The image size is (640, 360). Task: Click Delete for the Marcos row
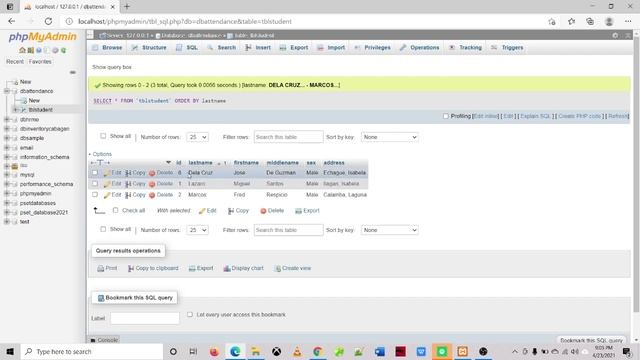point(161,195)
